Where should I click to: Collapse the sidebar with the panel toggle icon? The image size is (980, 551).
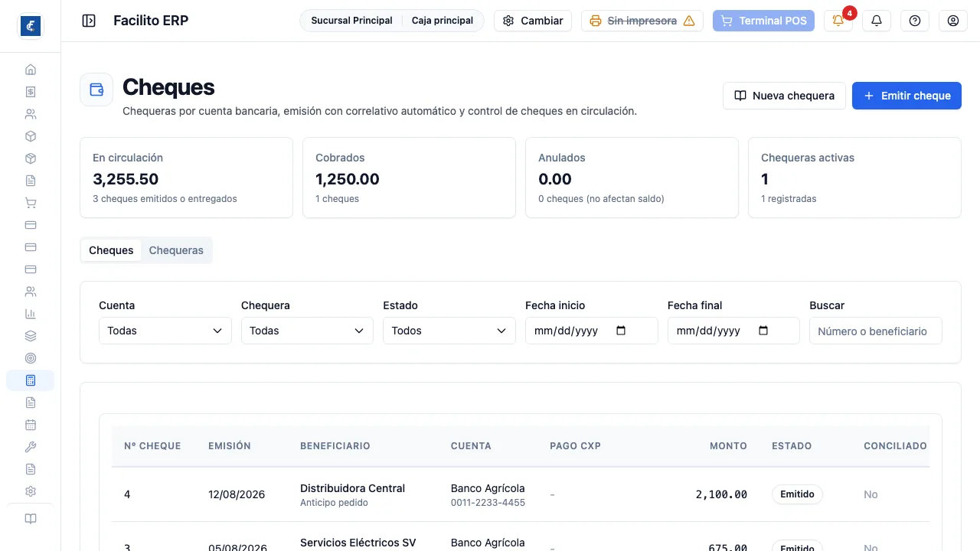pos(89,21)
